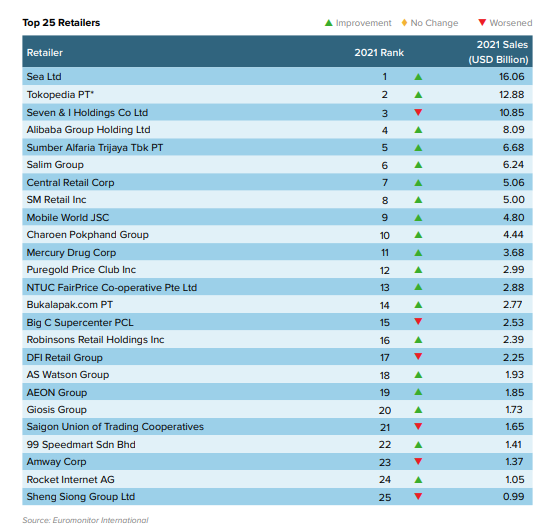Screen dimensions: 559x530
Task: Click rank number 13 for NTUC FairPrice
Action: (x=385, y=288)
